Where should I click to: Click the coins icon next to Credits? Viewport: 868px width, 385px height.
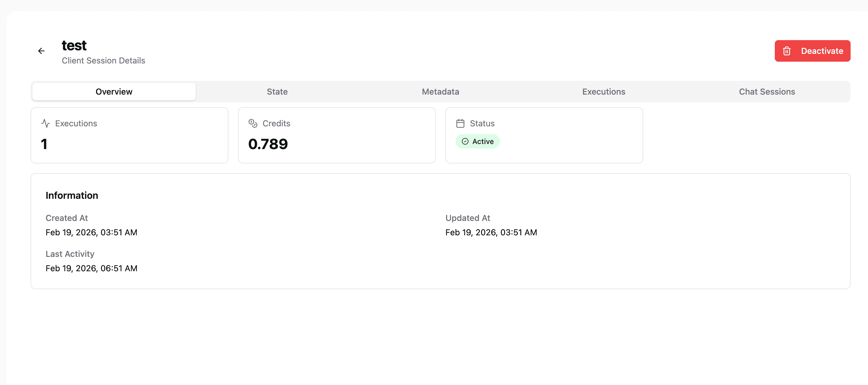(x=253, y=123)
